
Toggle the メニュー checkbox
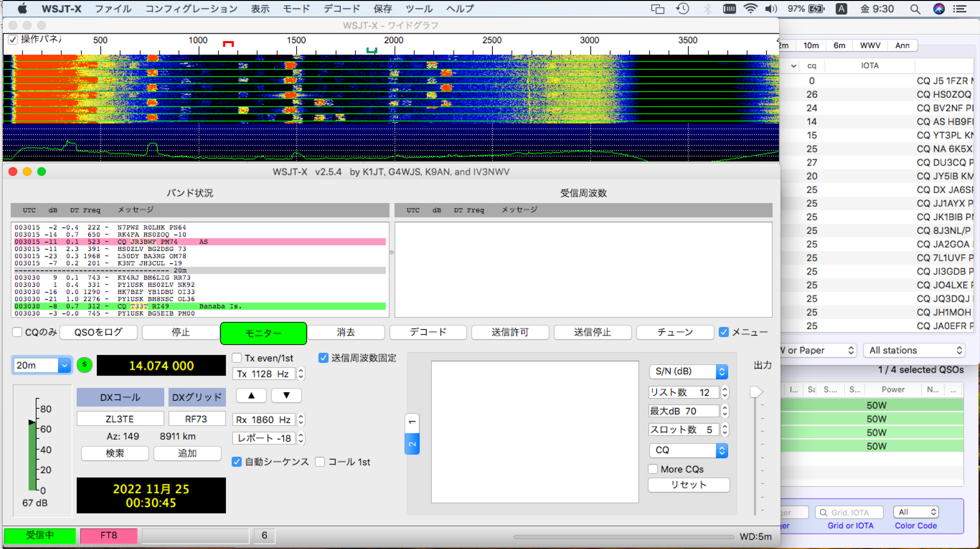tap(724, 332)
